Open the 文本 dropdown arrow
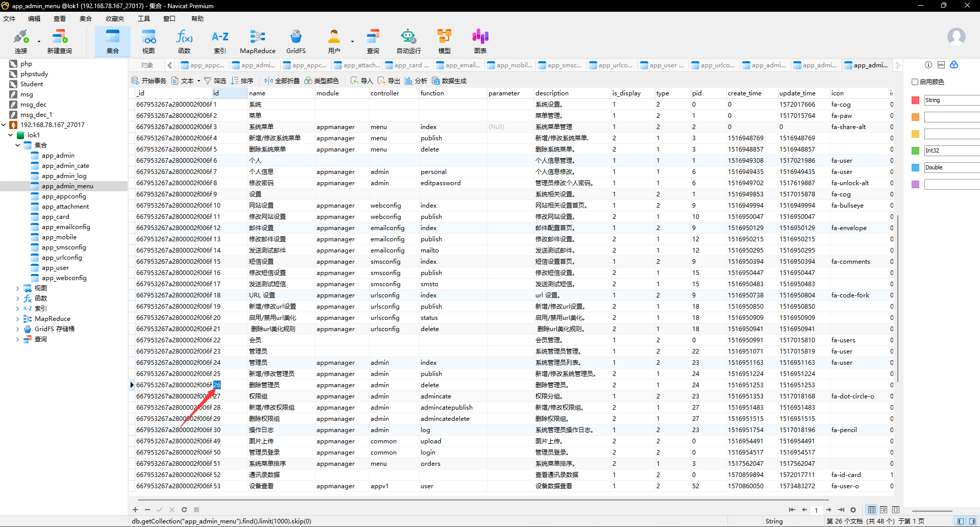Viewport: 980px width, 527px height. coord(199,81)
